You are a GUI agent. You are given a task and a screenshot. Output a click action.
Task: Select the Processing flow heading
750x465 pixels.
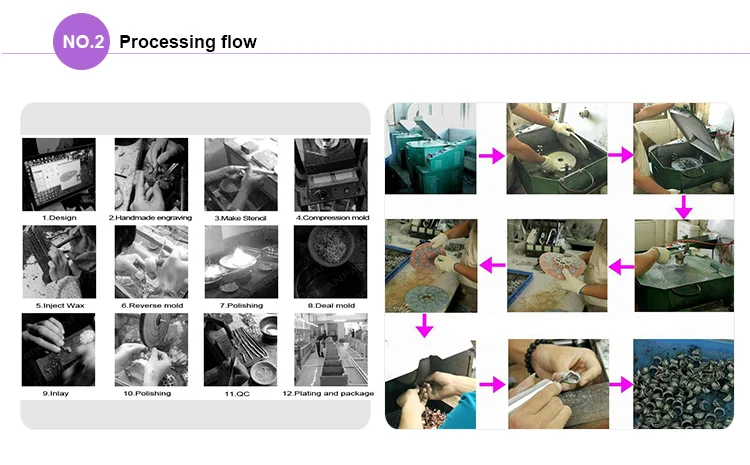tap(188, 42)
